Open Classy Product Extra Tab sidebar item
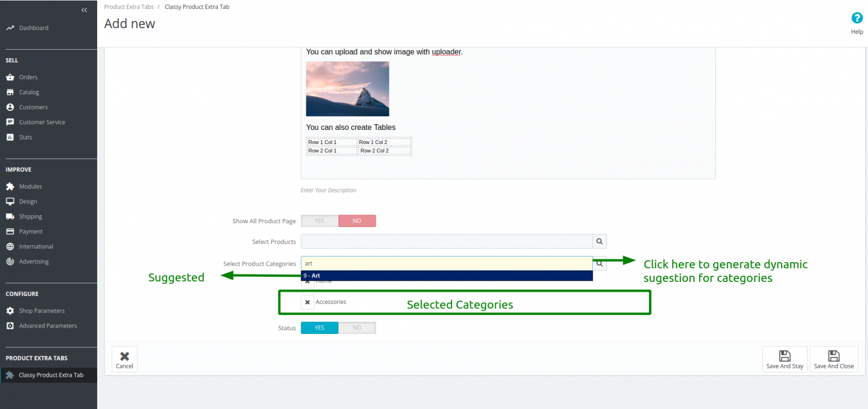The height and width of the screenshot is (409, 868). (51, 375)
